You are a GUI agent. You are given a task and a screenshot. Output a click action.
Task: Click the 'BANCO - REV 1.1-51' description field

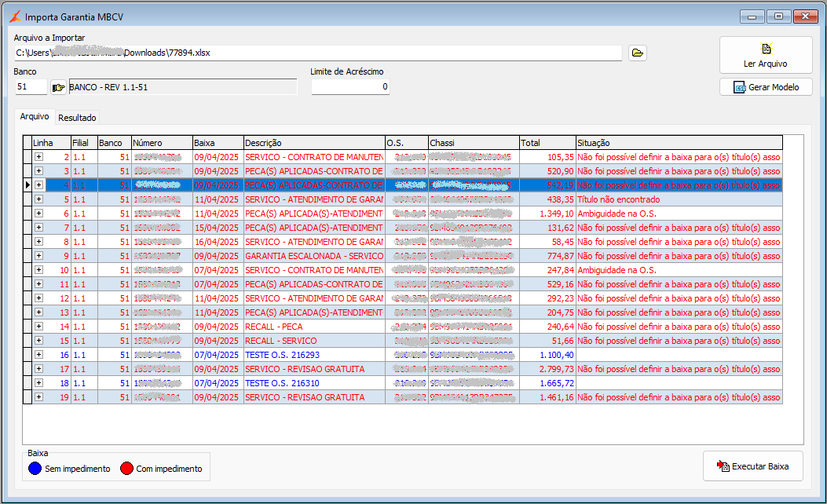pyautogui.click(x=182, y=87)
